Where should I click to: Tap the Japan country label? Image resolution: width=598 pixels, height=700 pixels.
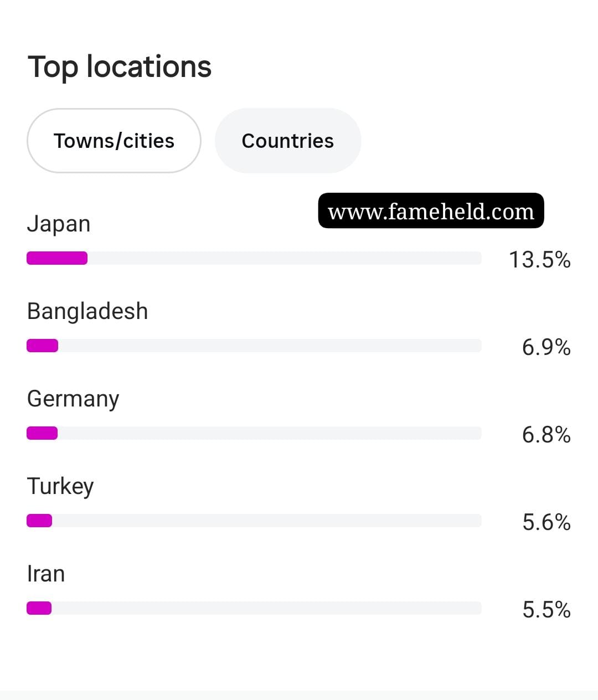tap(59, 224)
